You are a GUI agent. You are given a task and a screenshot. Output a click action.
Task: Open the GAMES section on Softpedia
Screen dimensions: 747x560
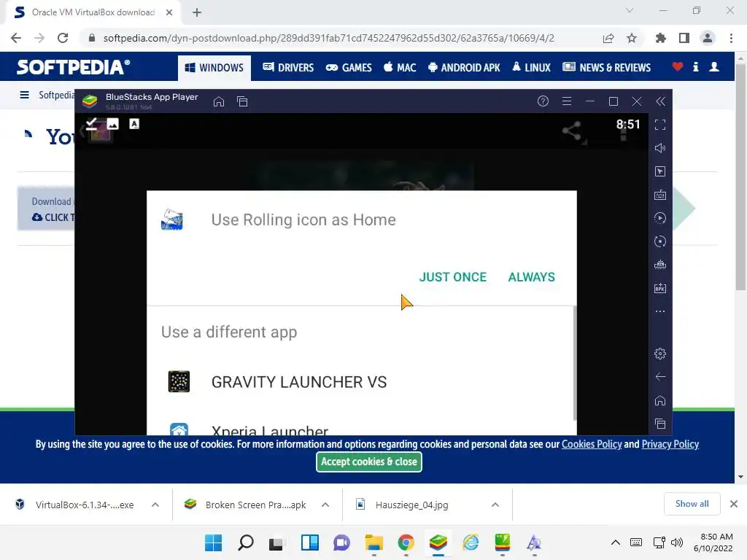pos(349,68)
